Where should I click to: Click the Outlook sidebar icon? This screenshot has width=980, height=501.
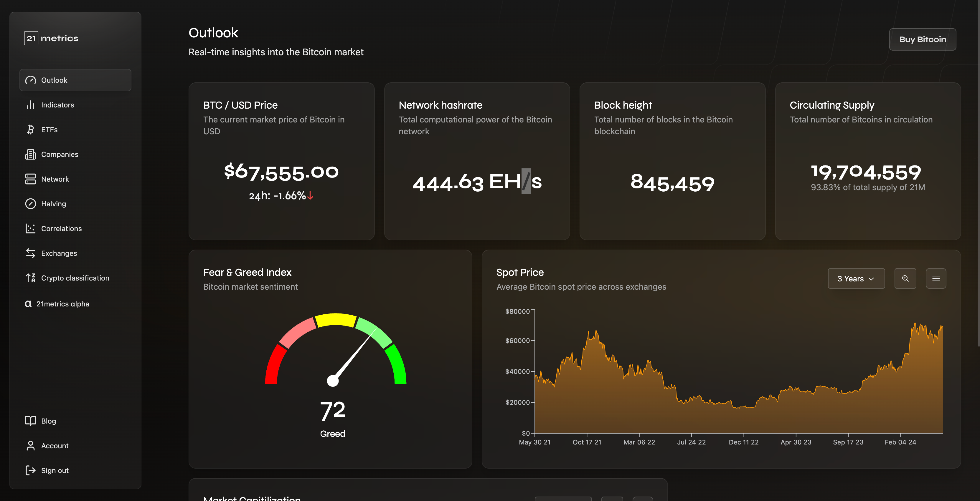[x=31, y=80]
